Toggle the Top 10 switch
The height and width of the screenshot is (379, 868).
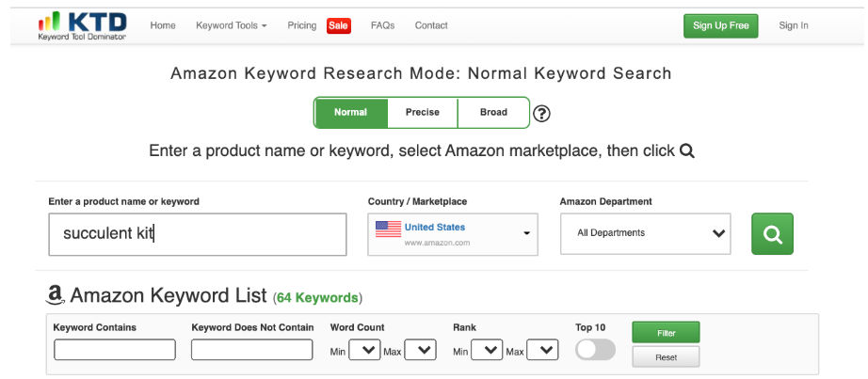(595, 350)
